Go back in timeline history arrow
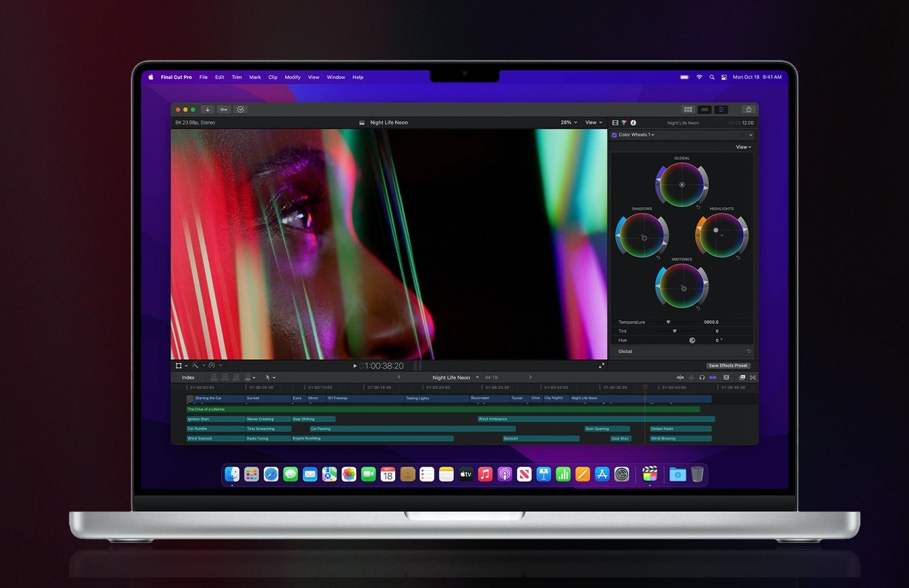Image resolution: width=909 pixels, height=588 pixels. point(399,377)
